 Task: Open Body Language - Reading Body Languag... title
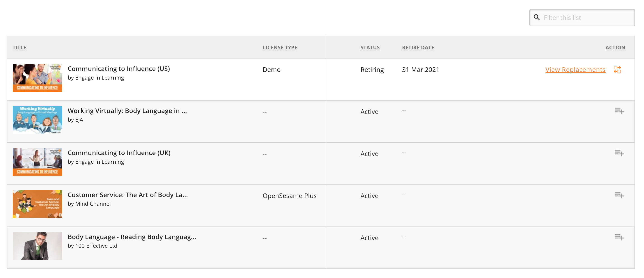tap(132, 237)
